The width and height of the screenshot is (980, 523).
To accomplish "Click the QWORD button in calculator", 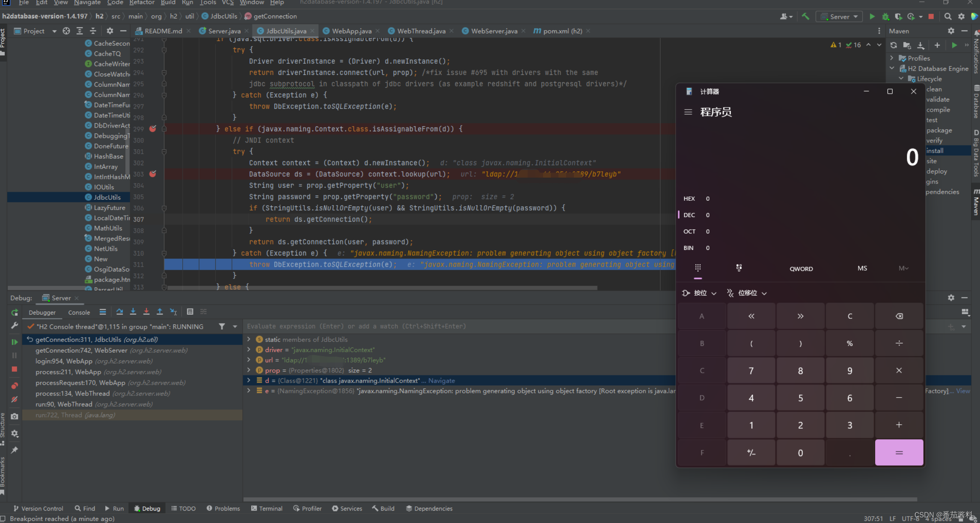I will tap(801, 267).
